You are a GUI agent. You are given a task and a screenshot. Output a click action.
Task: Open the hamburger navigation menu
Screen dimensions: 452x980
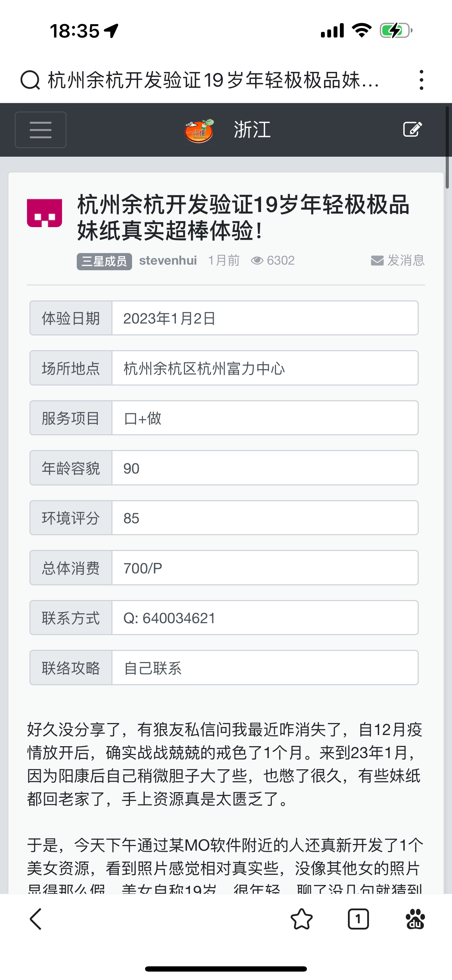40,129
